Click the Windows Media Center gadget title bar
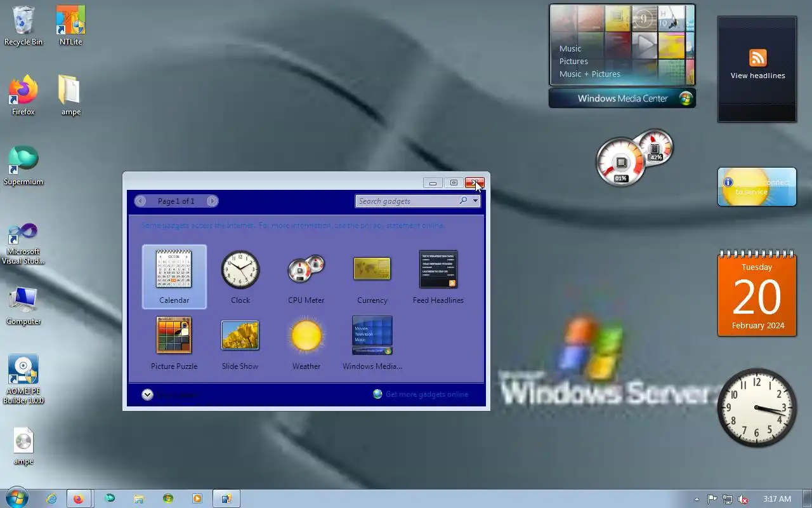 pyautogui.click(x=622, y=98)
